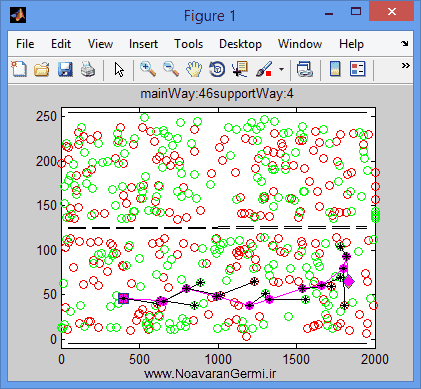421x389 pixels.
Task: Open the Window menu
Action: [300, 44]
